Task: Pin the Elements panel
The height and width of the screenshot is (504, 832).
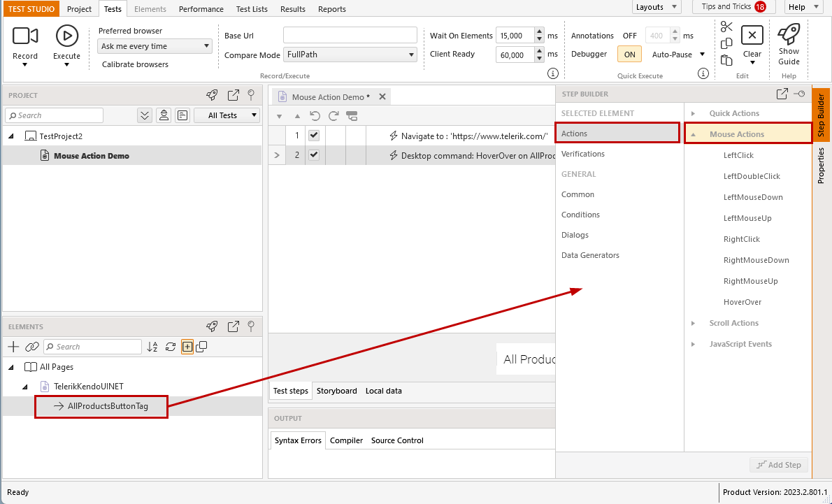Action: point(251,326)
